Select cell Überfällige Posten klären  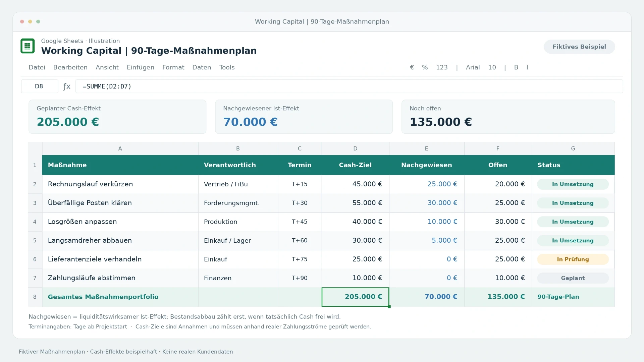[x=120, y=203]
